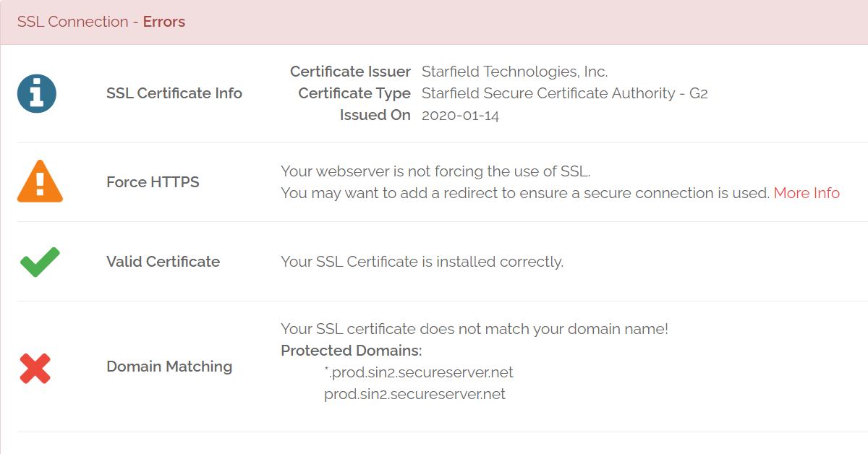Click the Force HTTPS row label
Image resolution: width=868 pixels, height=454 pixels.
[x=152, y=182]
